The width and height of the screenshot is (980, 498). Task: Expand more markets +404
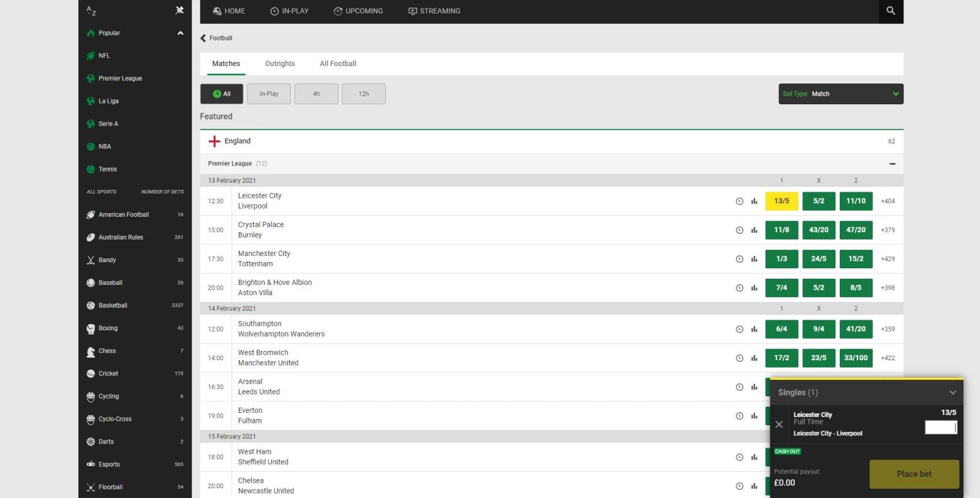pos(888,201)
